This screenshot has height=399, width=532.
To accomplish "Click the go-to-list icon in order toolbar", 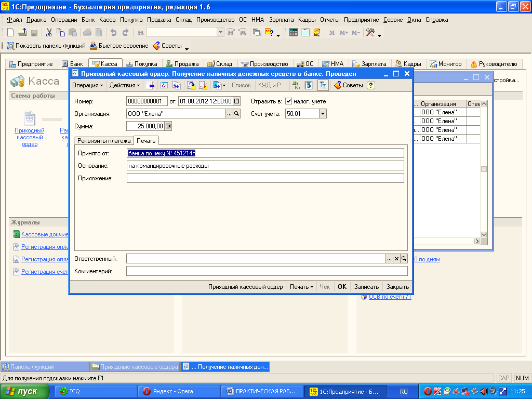I will click(150, 85).
